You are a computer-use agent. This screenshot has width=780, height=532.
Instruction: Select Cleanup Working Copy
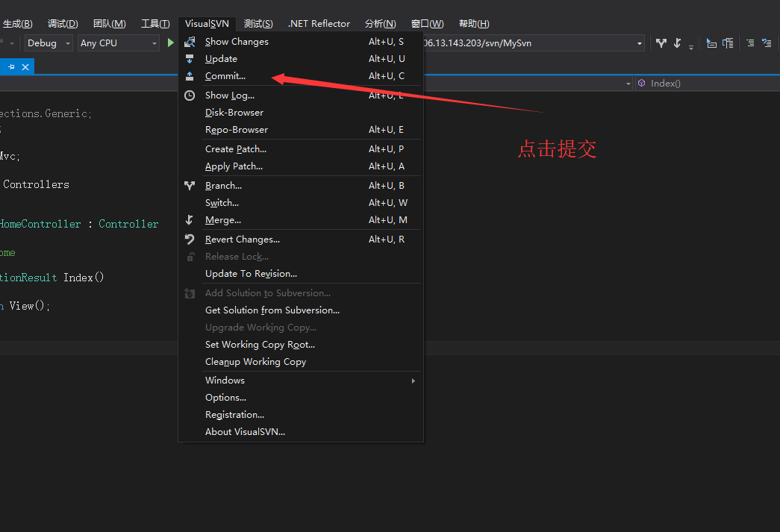tap(301, 361)
